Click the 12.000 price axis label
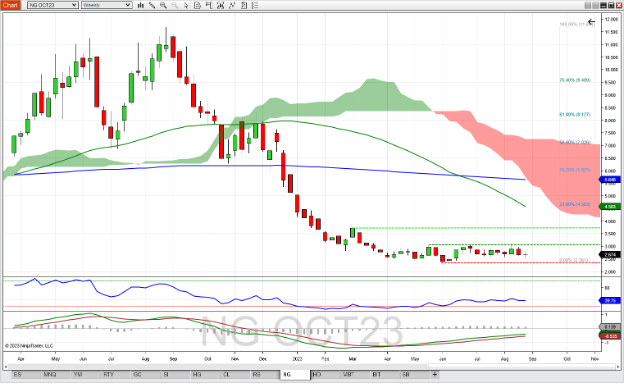624x384 pixels. [611, 19]
